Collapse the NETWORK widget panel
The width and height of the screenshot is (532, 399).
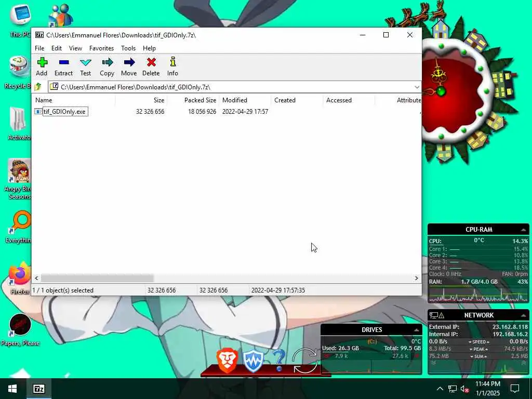coord(523,315)
